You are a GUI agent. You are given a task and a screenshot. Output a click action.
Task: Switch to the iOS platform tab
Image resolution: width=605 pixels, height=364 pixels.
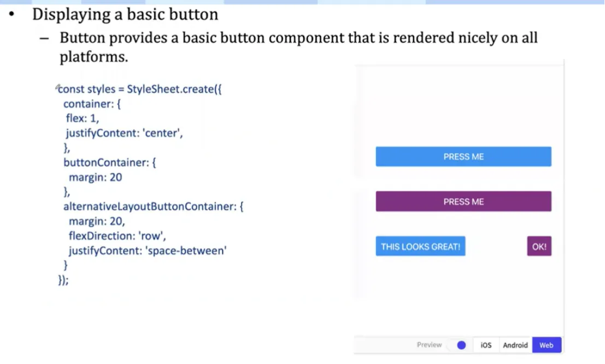pos(486,345)
